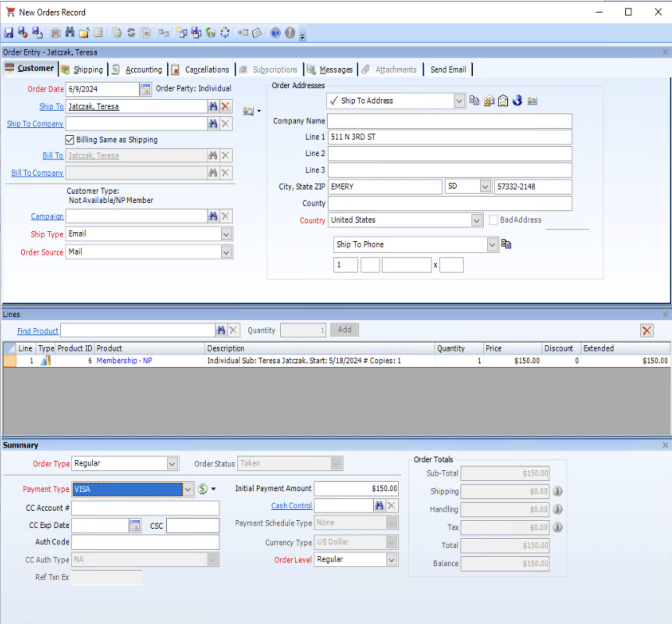672x624 pixels.
Task: Click the Save icon on the toolbar
Action: coord(9,33)
